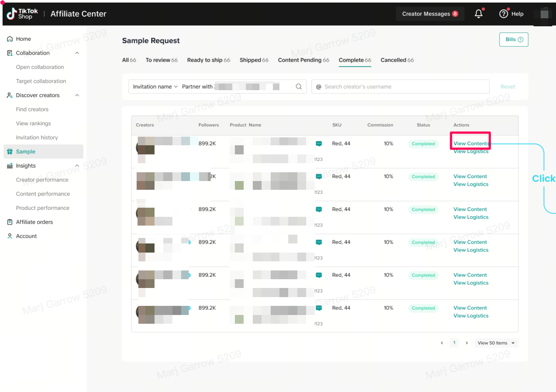This screenshot has width=556, height=392.
Task: Go to next page arrow
Action: [x=466, y=343]
